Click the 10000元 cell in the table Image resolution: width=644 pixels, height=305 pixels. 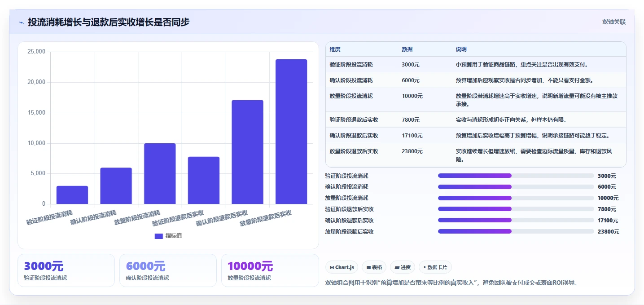coord(412,96)
